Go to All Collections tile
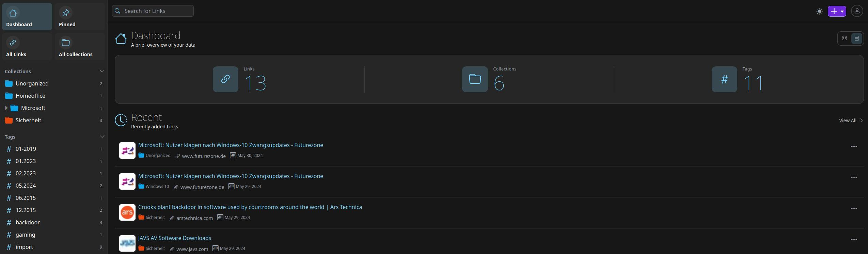Viewport: 868px width, 254px height. [80, 47]
